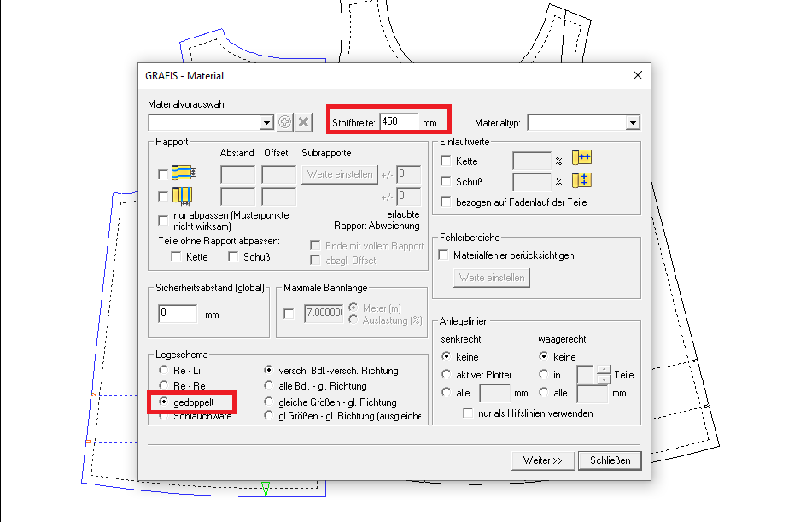Click the delete material preset X icon
Screen dimensions: 812x522
[x=303, y=122]
